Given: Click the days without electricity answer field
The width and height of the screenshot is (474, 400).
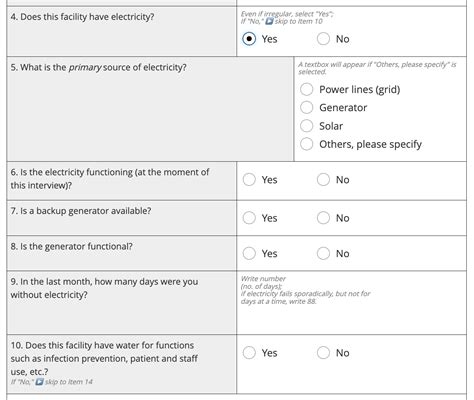Looking at the screenshot, I should pos(352,319).
